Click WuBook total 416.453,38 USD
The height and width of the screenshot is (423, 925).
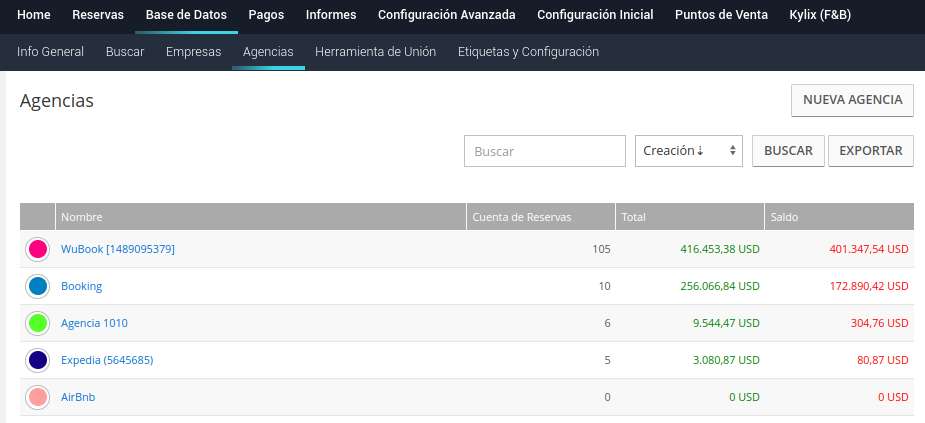(720, 249)
